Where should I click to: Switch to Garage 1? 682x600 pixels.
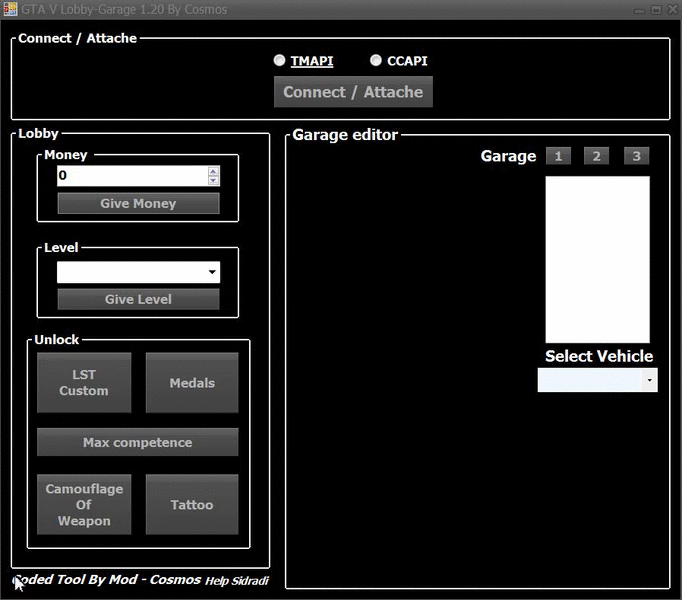(558, 156)
